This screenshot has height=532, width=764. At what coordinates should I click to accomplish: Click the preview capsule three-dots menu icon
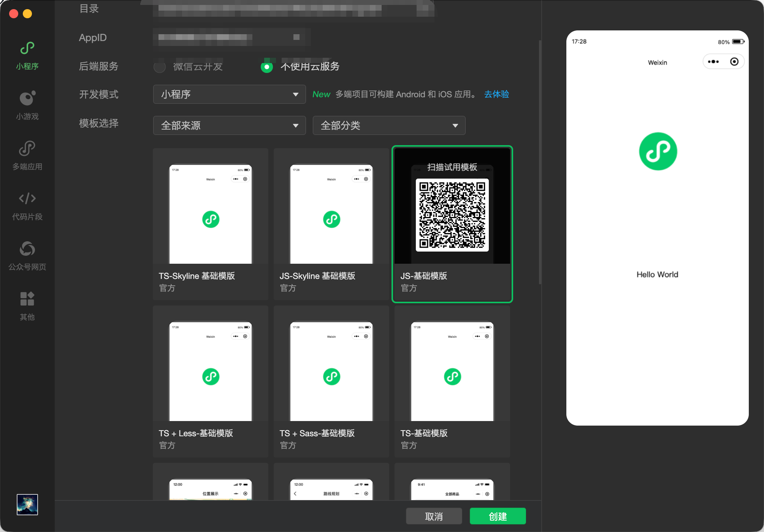point(713,62)
